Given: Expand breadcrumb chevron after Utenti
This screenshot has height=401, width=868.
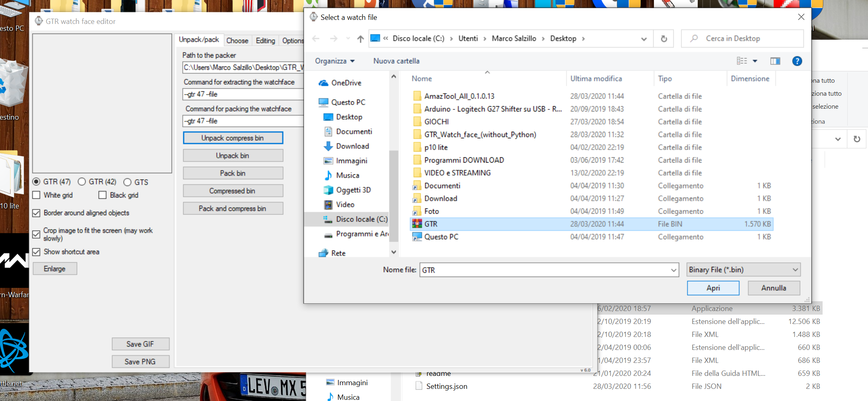Looking at the screenshot, I should 485,39.
